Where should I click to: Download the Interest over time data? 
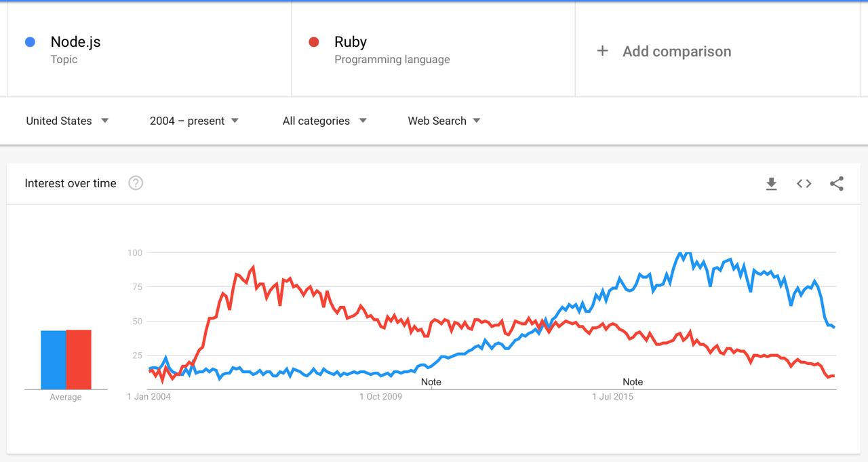click(771, 184)
